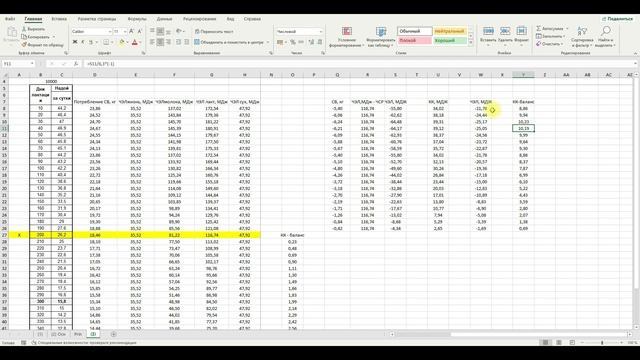Align cell content to the bottom
The width and height of the screenshot is (640, 360).
pos(168,31)
